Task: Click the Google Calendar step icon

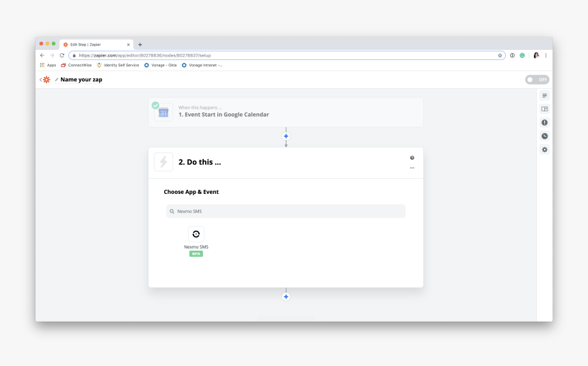Action: point(163,113)
